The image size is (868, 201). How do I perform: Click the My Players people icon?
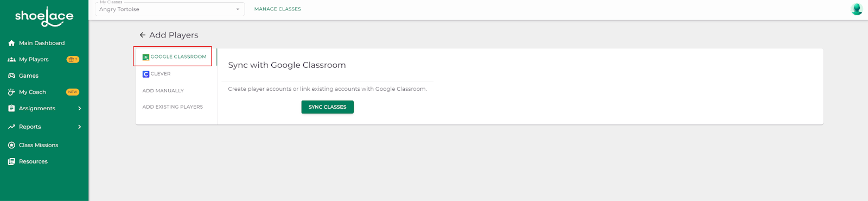[11, 59]
